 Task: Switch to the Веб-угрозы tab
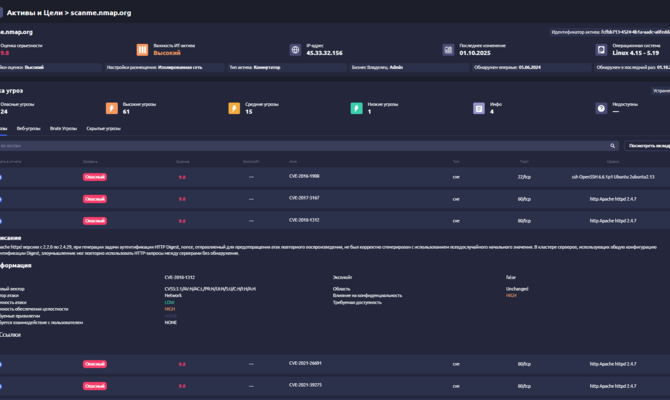28,129
